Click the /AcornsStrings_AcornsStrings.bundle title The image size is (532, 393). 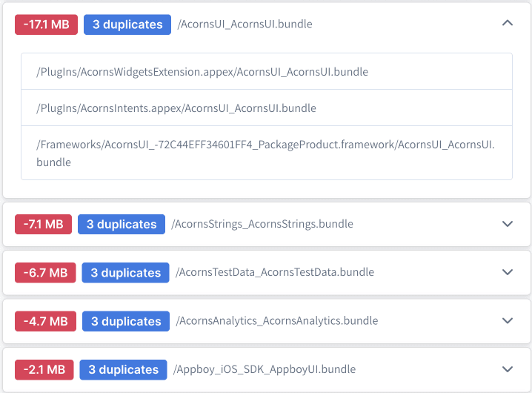coord(262,224)
